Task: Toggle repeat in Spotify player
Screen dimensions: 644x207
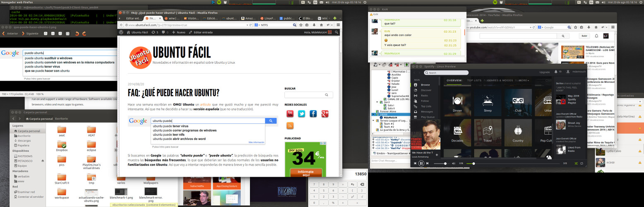Action: click(582, 164)
